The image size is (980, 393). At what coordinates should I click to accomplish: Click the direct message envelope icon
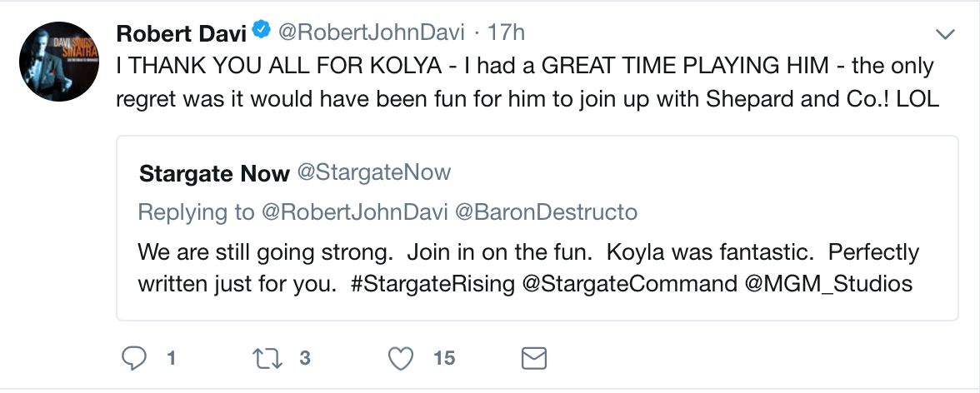533,358
